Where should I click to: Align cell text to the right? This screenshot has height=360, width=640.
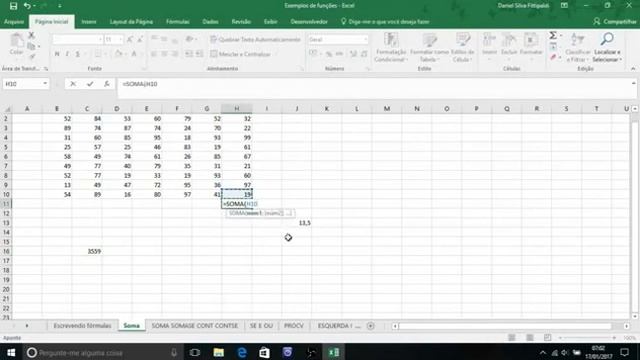click(175, 54)
